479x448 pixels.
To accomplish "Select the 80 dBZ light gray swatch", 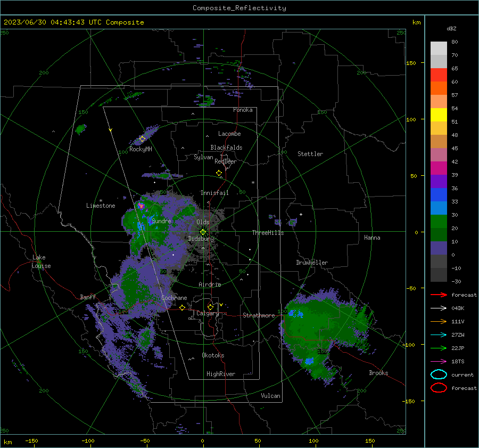I will coord(439,48).
